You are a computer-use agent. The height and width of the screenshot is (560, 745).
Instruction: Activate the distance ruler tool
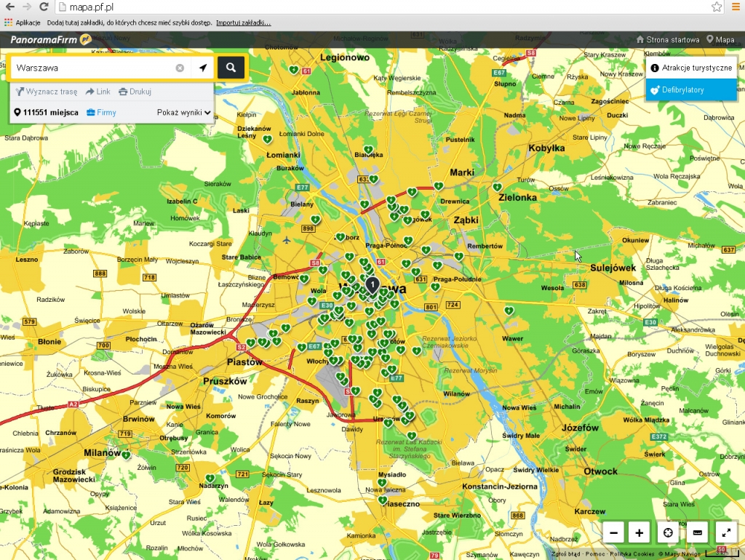697,533
